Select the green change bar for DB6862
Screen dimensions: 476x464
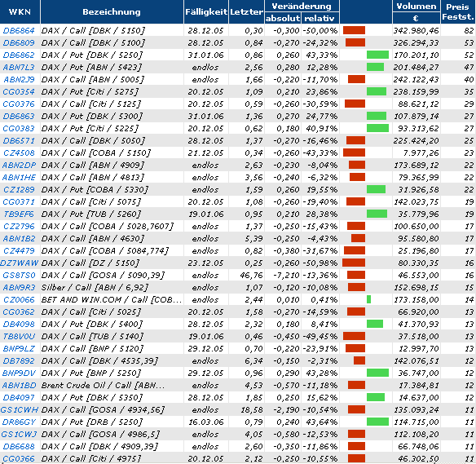tap(377, 55)
